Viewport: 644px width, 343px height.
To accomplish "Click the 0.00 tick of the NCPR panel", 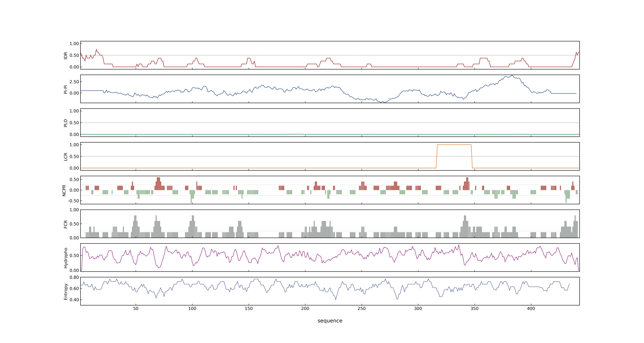I will 74,190.
